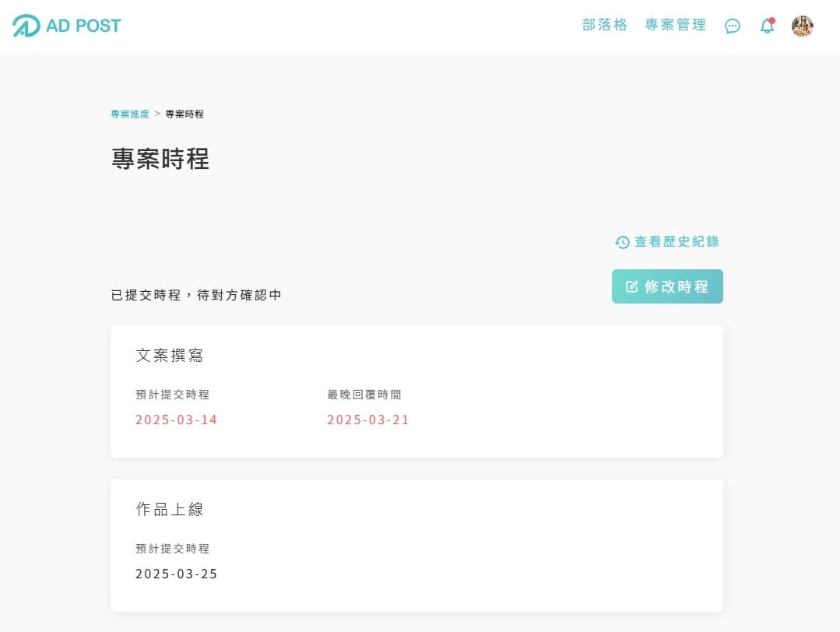The width and height of the screenshot is (840, 632).
Task: Click the 2025-03-25 launch date
Action: tap(176, 574)
